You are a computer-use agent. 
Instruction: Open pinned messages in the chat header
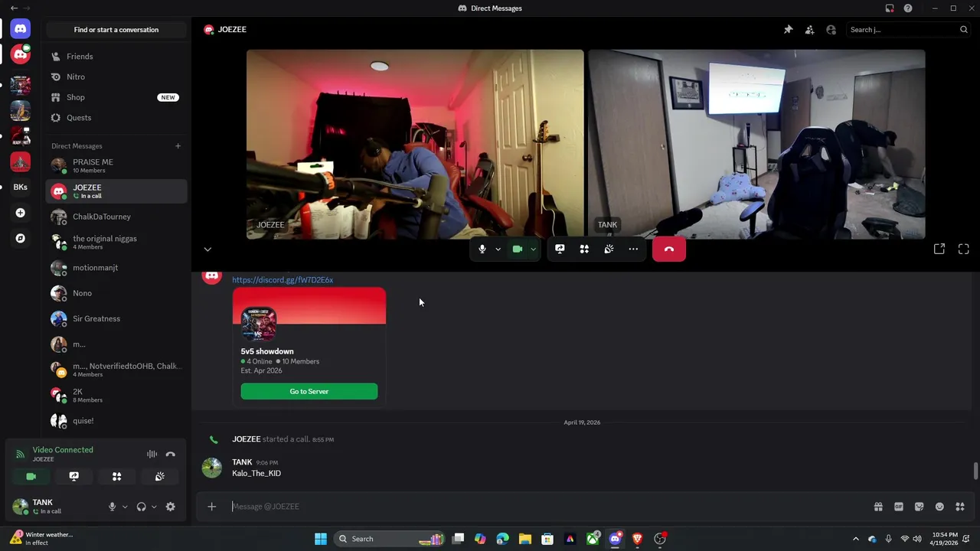788,30
